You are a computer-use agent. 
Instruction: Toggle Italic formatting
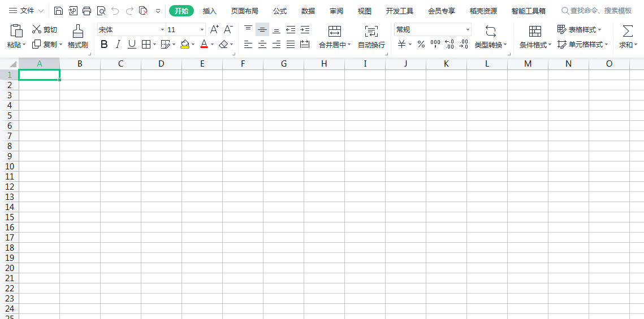[x=118, y=44]
